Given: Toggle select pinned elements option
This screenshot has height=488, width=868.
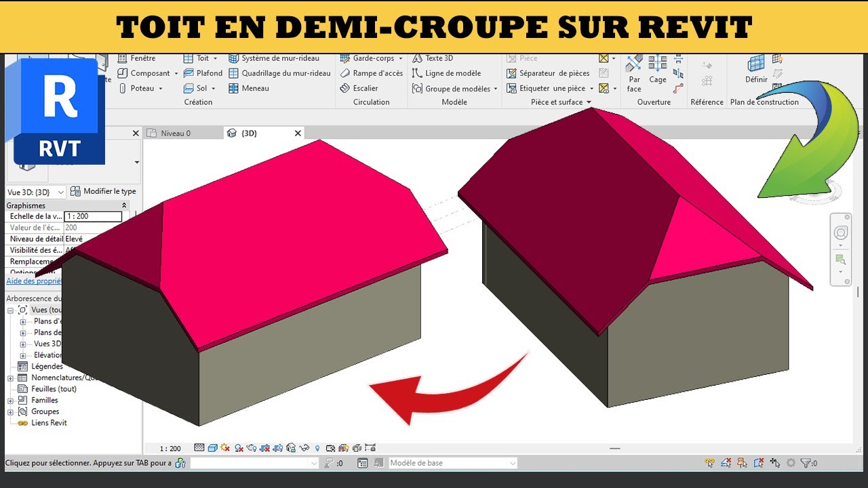Looking at the screenshot, I should [x=743, y=464].
